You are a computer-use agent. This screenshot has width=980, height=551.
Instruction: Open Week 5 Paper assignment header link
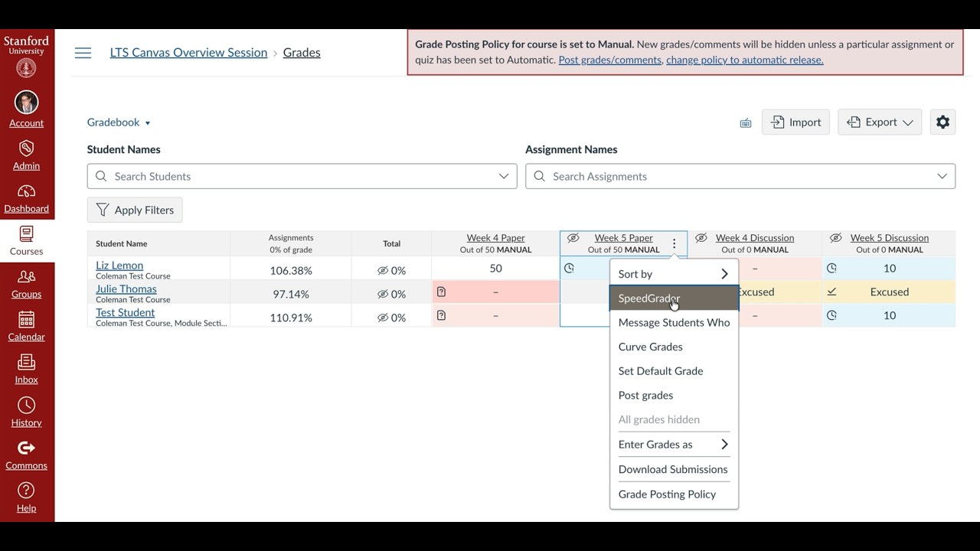pyautogui.click(x=624, y=238)
